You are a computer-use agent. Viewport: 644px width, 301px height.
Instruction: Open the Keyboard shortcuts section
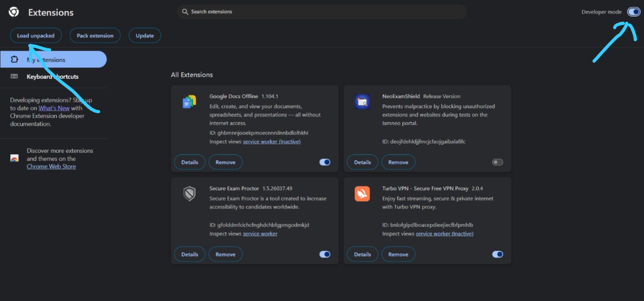click(x=54, y=76)
